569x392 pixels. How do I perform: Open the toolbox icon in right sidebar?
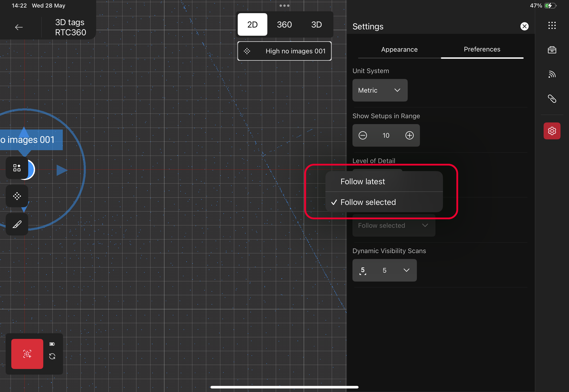pos(552,50)
